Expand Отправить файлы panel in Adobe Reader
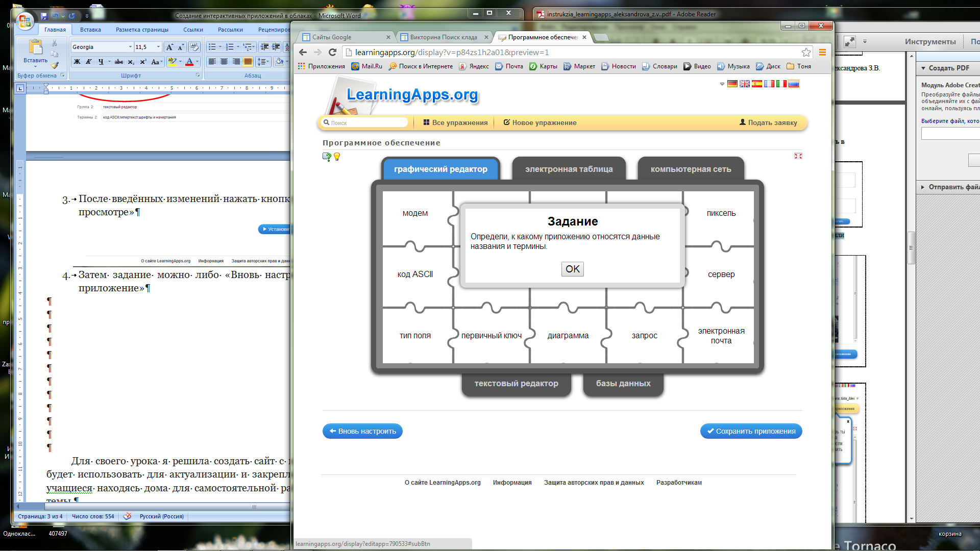980x551 pixels. (x=923, y=187)
